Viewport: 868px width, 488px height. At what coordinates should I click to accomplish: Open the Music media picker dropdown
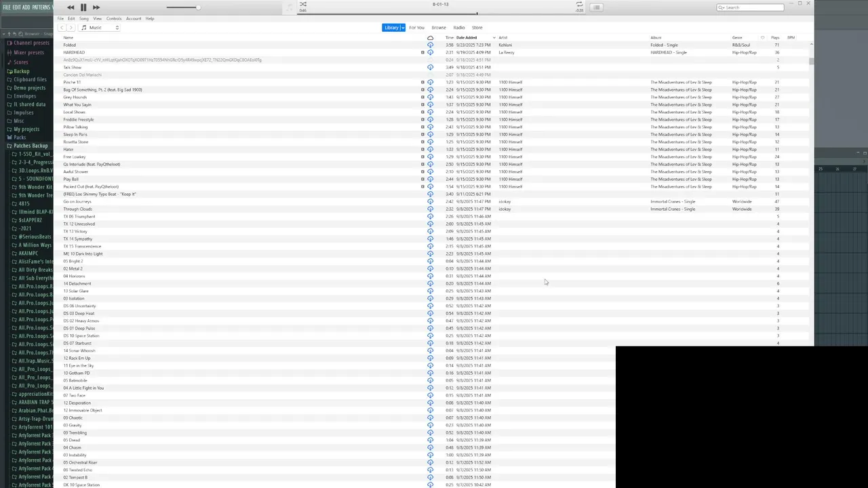coord(100,28)
